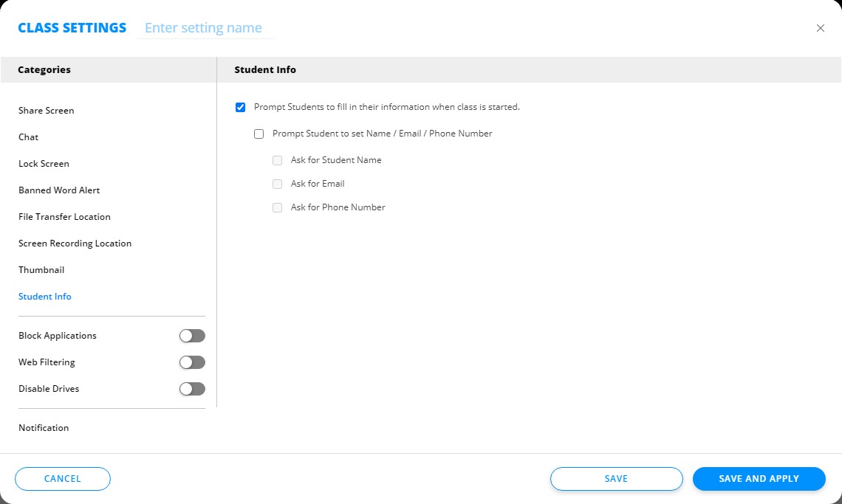Open Banned Word Alert settings
This screenshot has height=504, width=842.
tap(59, 190)
